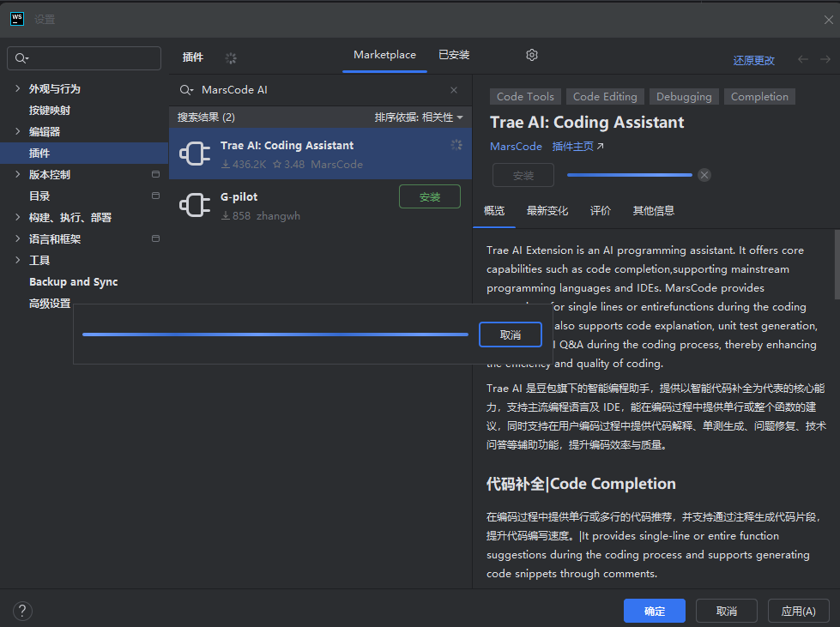Click the Trae AI install progress bar
This screenshot has height=627, width=840.
[x=630, y=175]
